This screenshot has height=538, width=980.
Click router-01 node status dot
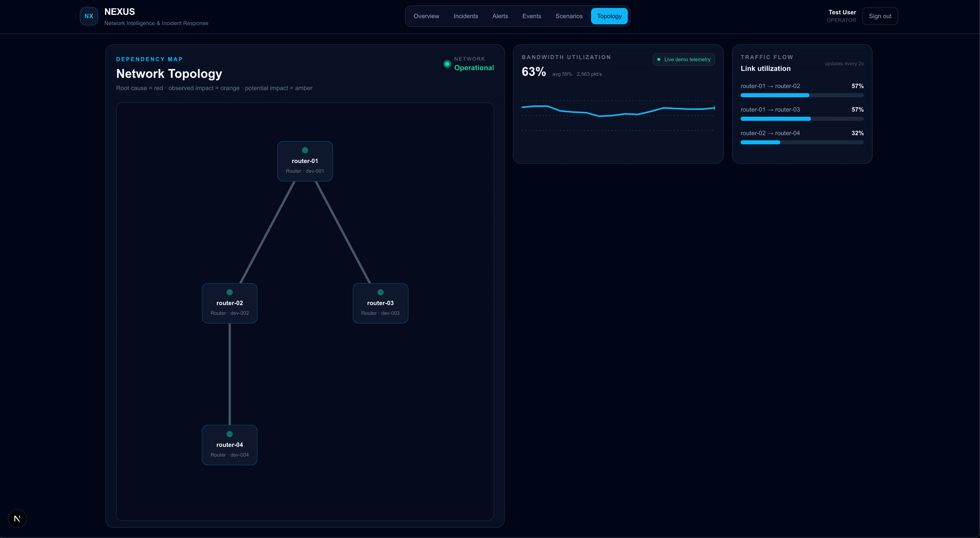coord(305,150)
